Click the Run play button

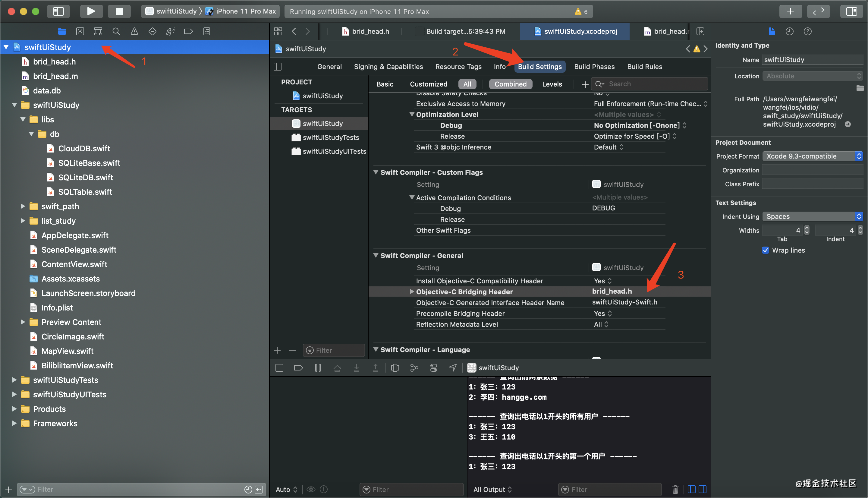(91, 11)
